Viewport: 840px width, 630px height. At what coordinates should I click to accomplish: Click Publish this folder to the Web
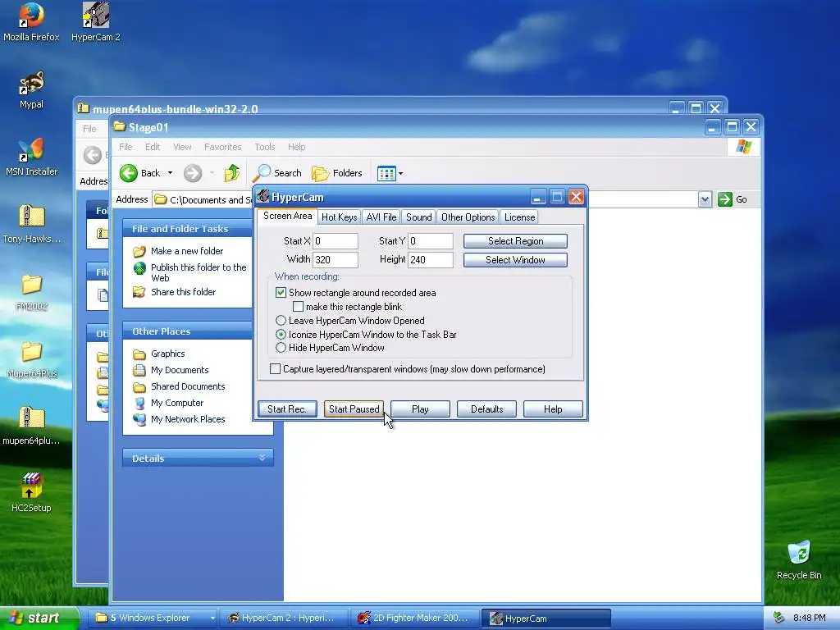[199, 272]
